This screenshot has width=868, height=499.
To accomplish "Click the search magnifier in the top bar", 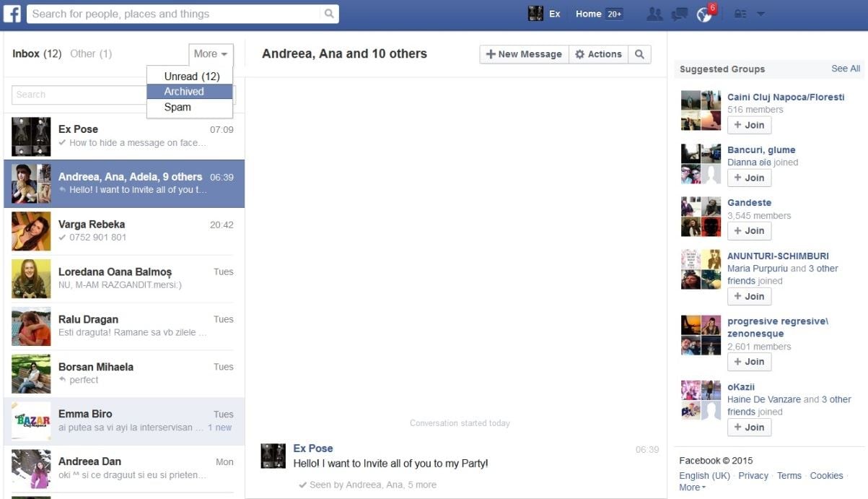I will [329, 14].
